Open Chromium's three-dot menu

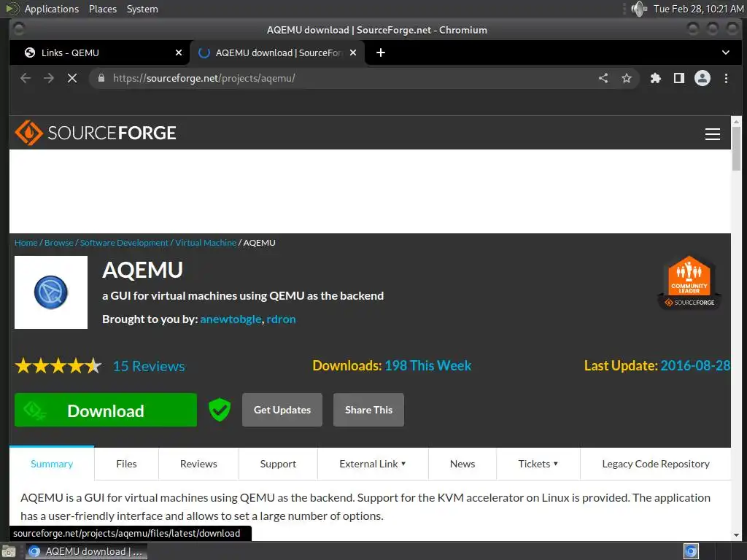(726, 78)
